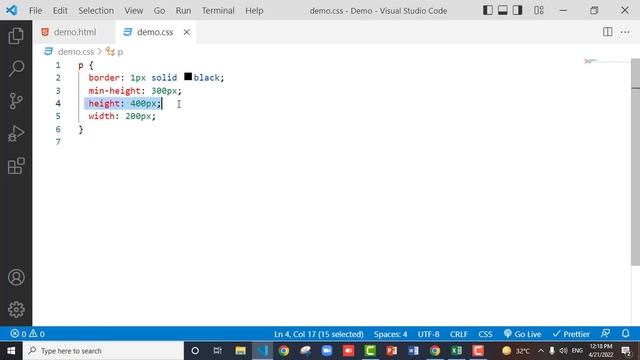Open the editor More Actions ellipsis

(625, 32)
